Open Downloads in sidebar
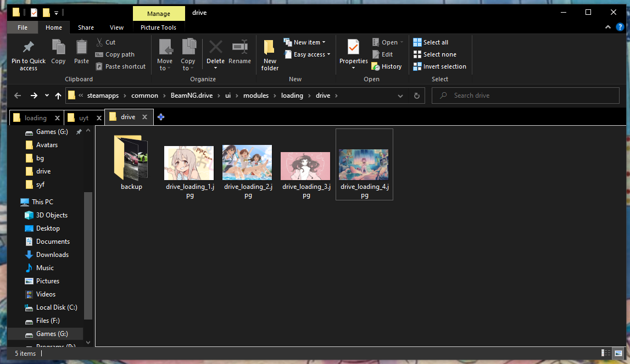 click(x=52, y=255)
